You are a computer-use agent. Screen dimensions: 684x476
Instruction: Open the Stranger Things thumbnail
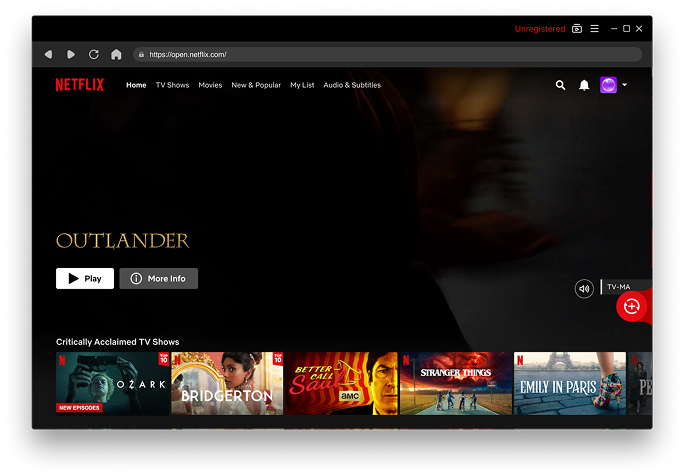(x=456, y=384)
